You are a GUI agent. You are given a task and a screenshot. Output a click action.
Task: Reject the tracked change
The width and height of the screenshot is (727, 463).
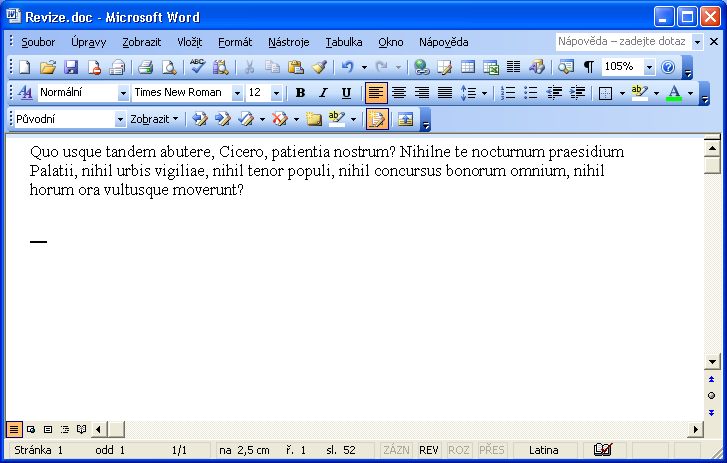click(280, 119)
